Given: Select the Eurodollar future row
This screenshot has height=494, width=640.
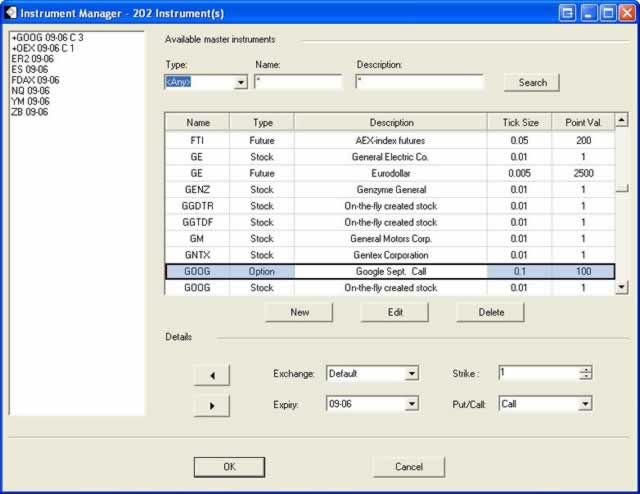Looking at the screenshot, I should click(390, 173).
